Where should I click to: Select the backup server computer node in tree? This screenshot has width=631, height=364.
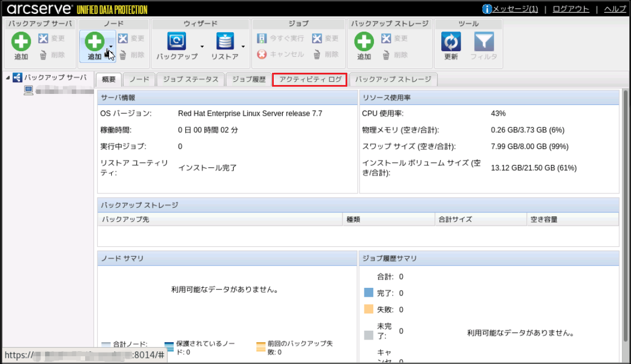point(29,91)
